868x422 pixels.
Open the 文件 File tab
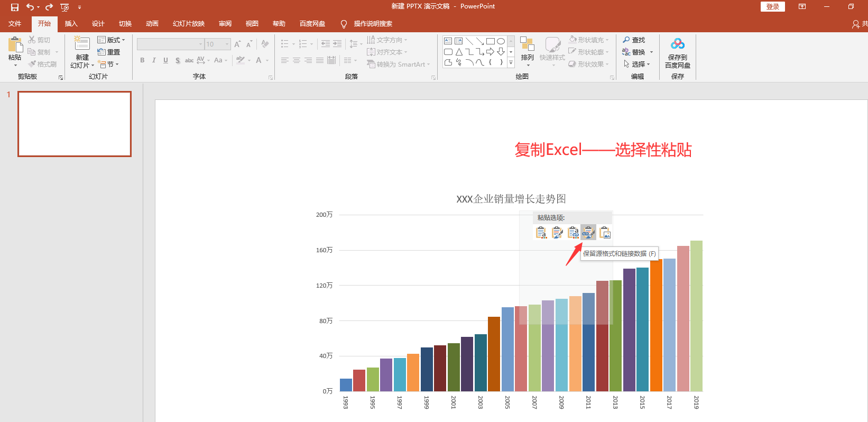click(x=15, y=24)
